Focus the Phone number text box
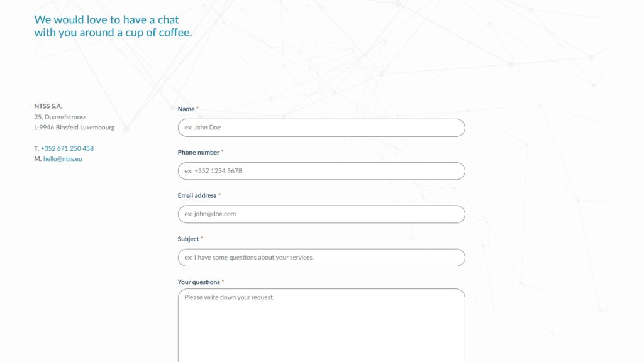 click(x=321, y=171)
